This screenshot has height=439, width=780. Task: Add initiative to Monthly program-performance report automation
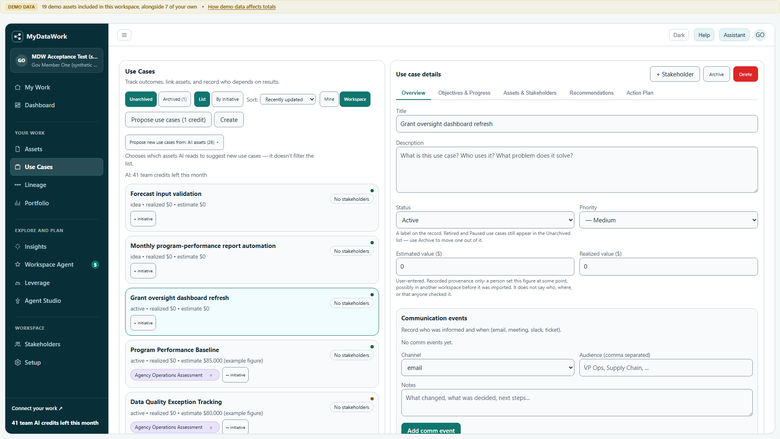click(x=143, y=271)
